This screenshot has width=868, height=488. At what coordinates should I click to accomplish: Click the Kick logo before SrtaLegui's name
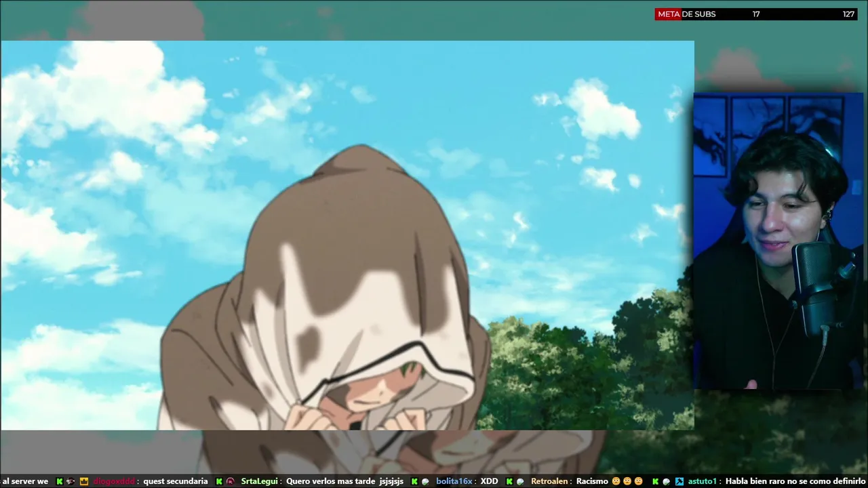pyautogui.click(x=219, y=481)
